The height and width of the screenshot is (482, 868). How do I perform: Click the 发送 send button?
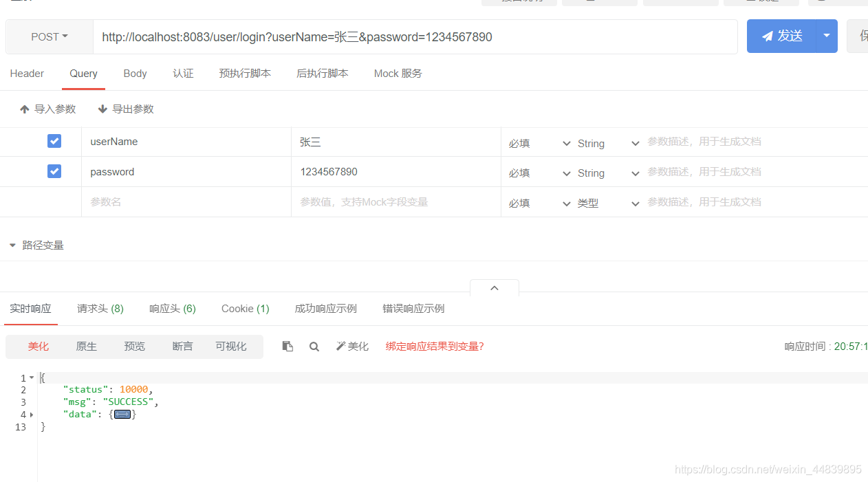coord(781,36)
